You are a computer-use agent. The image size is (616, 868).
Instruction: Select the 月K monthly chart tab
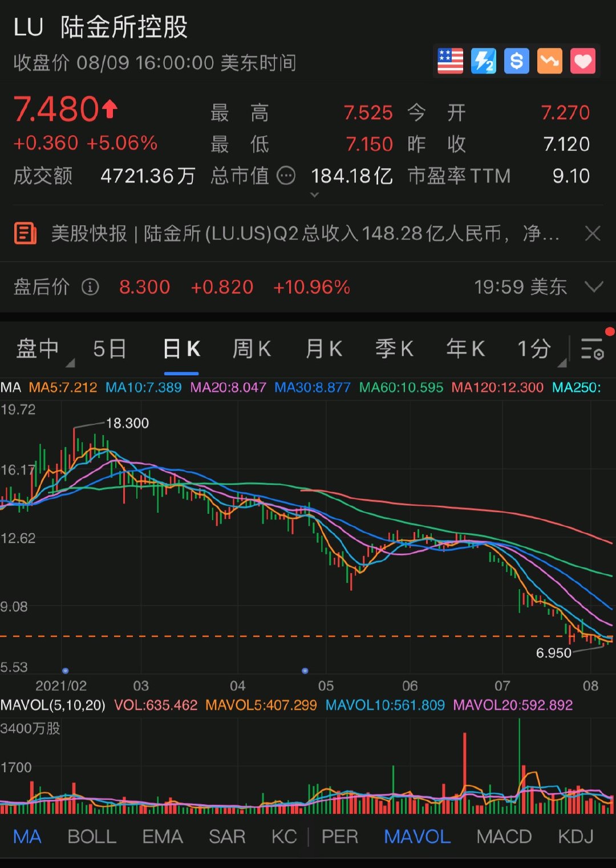pos(323,348)
